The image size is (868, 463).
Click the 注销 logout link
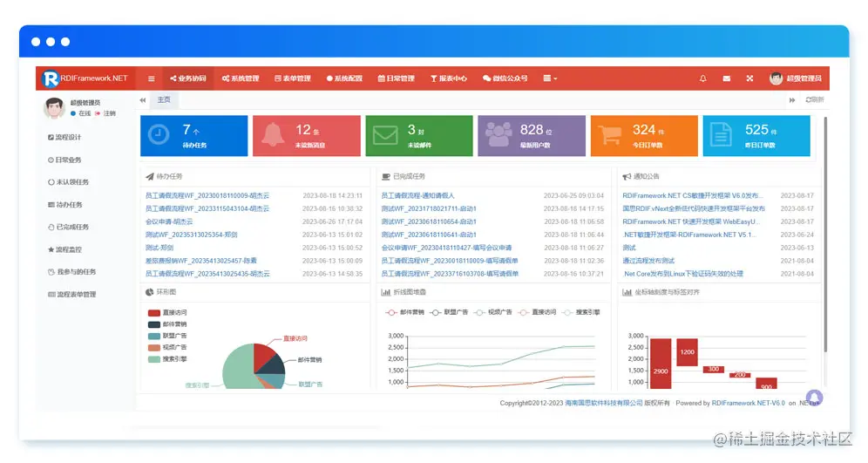(x=105, y=113)
